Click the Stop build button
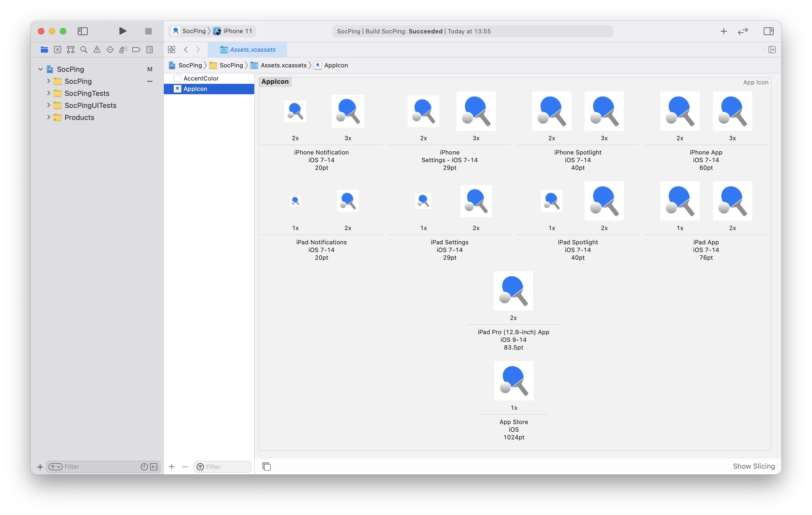This screenshot has height=515, width=812. point(148,31)
